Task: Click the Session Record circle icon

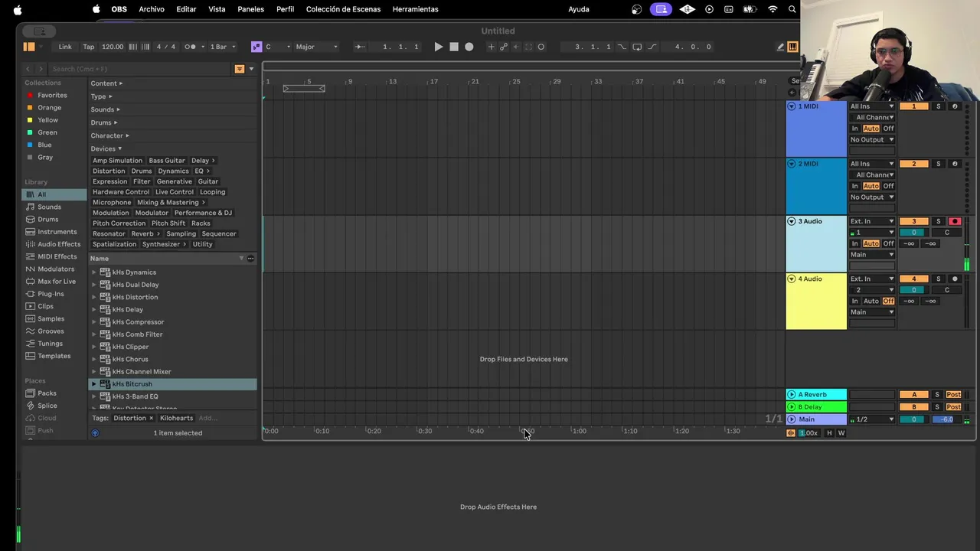Action: point(541,47)
